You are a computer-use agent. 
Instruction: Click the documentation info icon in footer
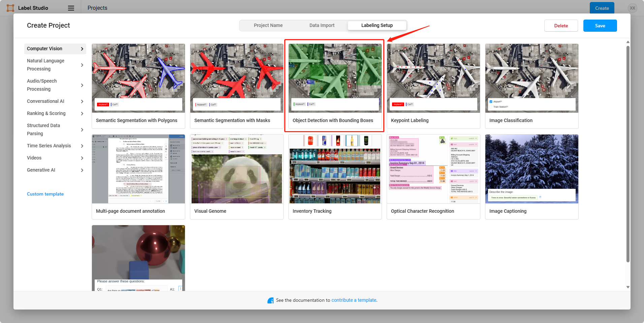pos(270,300)
